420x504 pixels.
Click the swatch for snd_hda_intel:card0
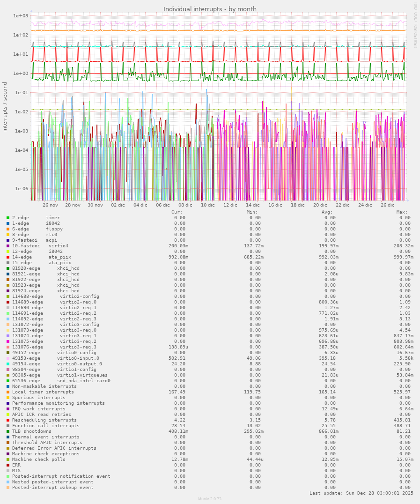pyautogui.click(x=8, y=381)
